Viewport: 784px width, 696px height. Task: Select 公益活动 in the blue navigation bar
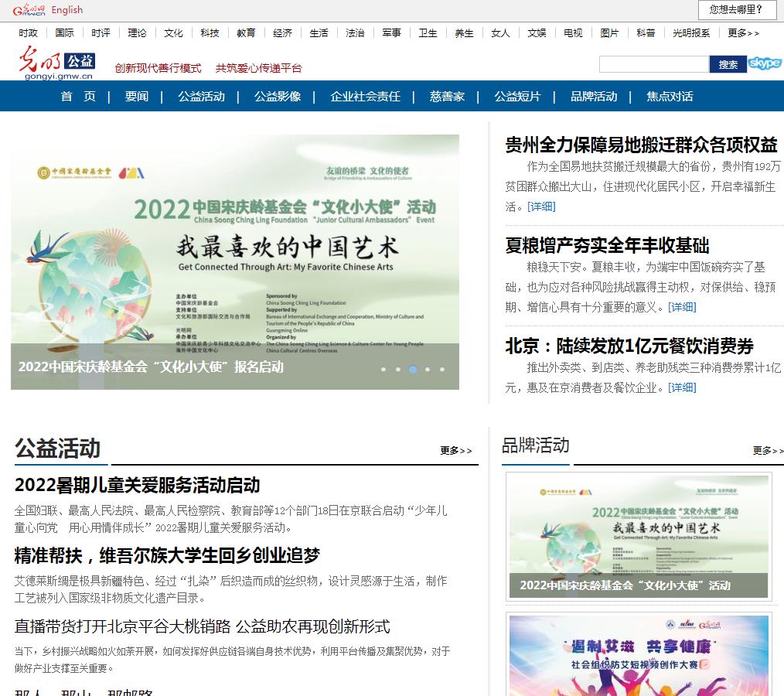(202, 96)
